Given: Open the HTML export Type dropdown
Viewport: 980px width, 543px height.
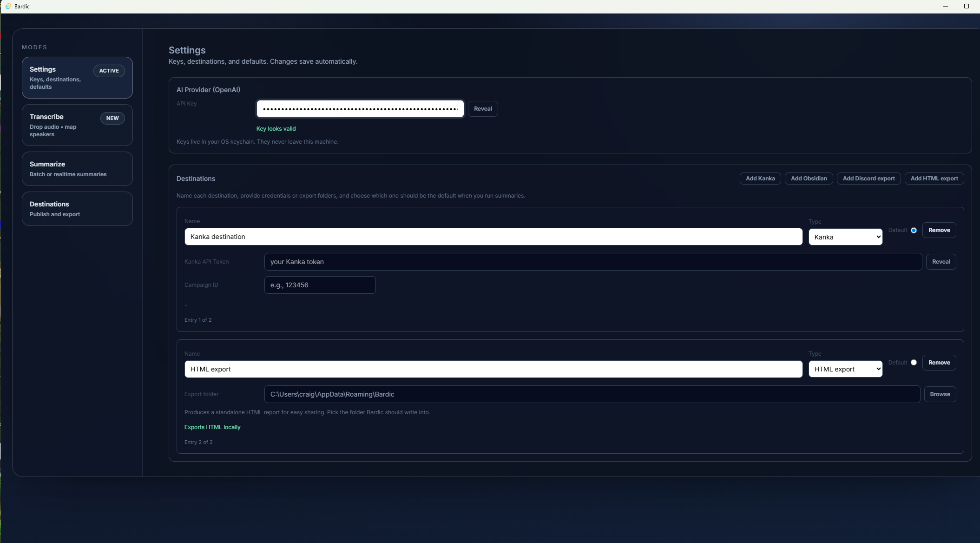Looking at the screenshot, I should (845, 369).
